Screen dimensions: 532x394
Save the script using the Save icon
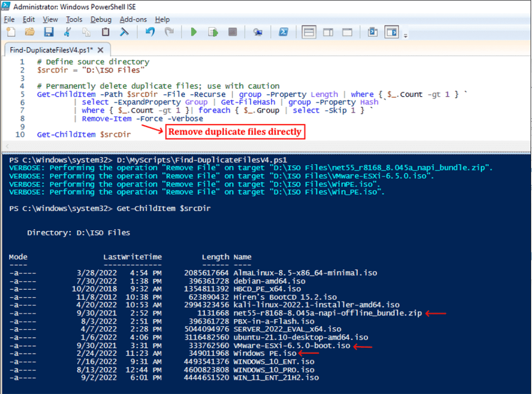tap(48, 32)
